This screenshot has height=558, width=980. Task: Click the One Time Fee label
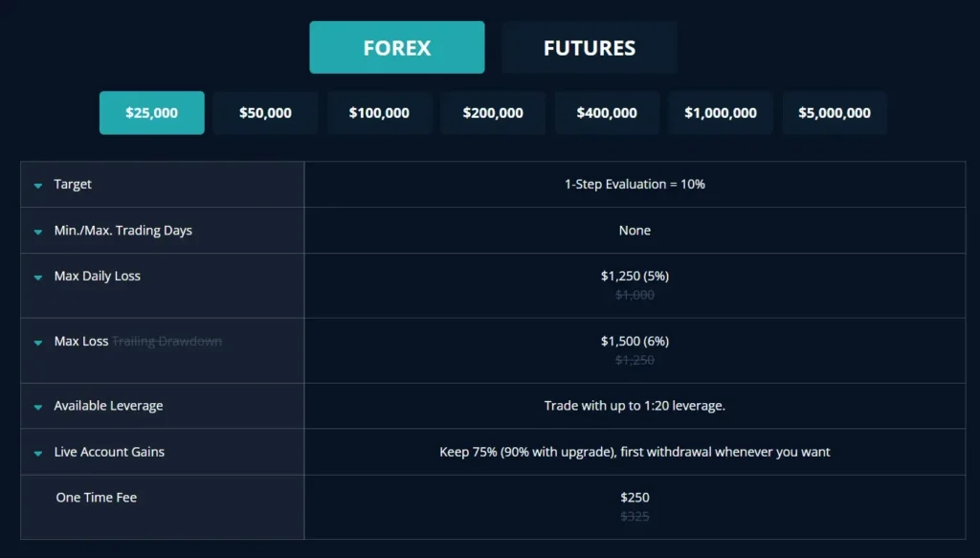click(97, 498)
